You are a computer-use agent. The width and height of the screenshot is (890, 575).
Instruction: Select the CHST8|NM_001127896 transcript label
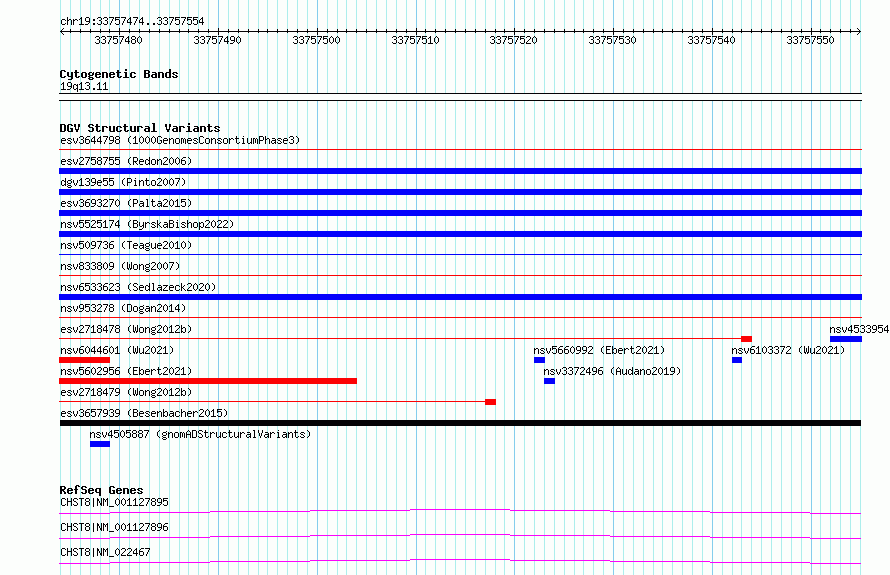point(114,527)
